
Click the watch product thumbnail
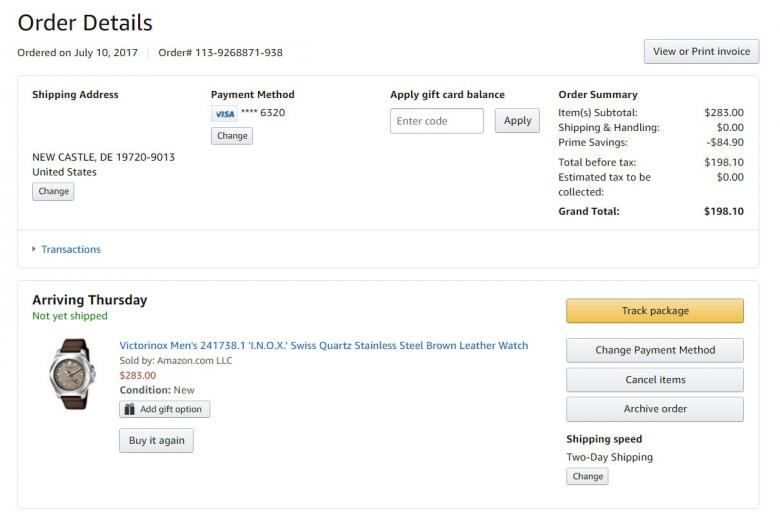coord(69,373)
